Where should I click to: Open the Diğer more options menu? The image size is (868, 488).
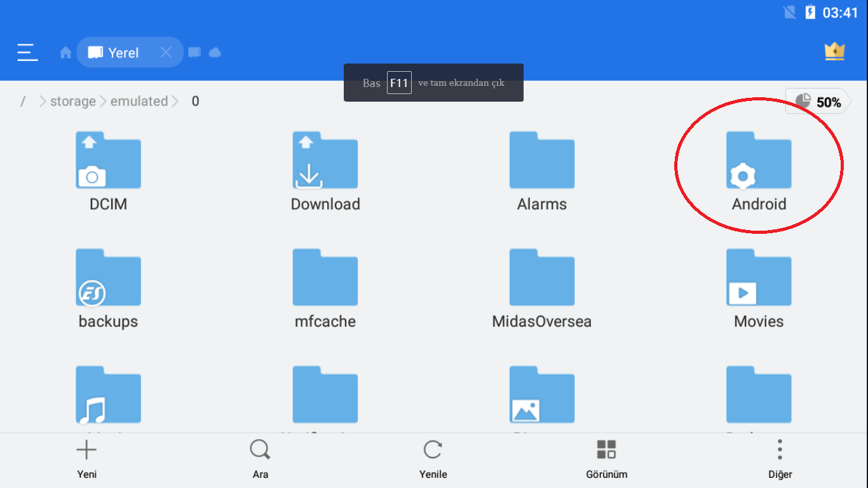pos(780,459)
